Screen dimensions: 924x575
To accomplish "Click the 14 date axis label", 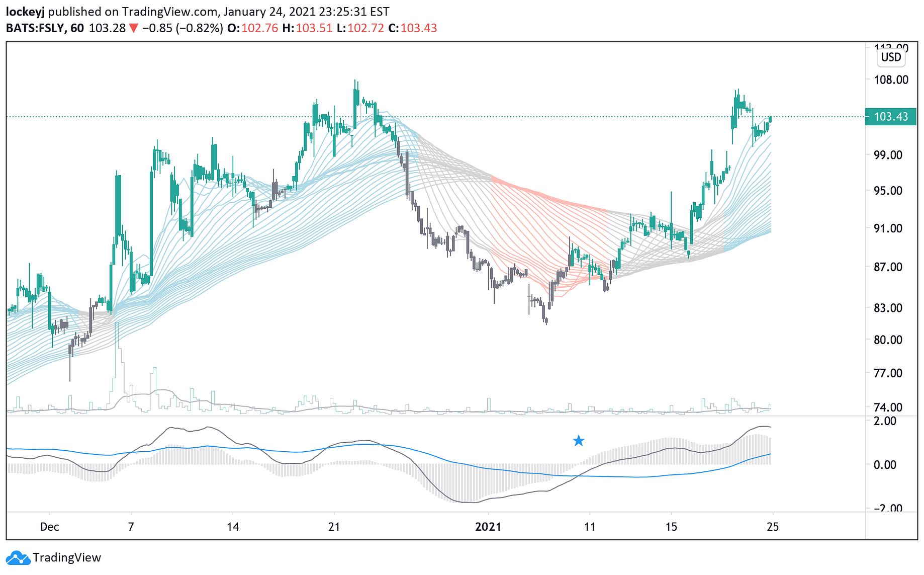I will pyautogui.click(x=233, y=527).
